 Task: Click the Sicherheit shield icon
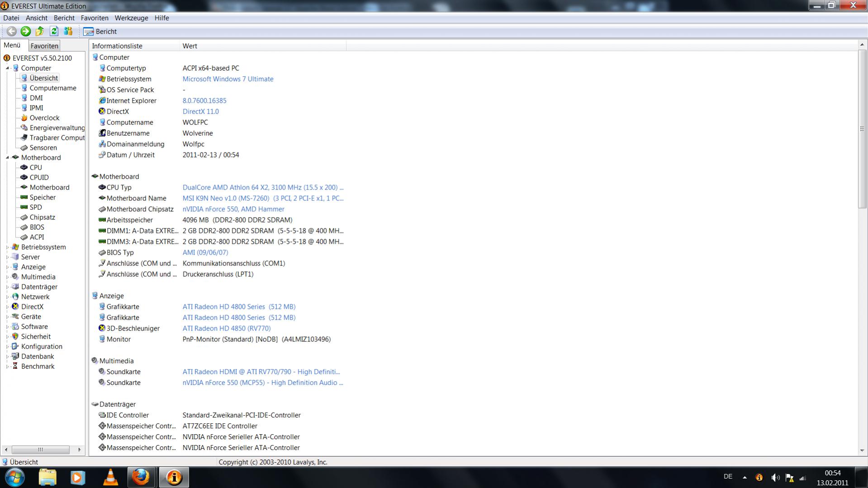coord(15,336)
